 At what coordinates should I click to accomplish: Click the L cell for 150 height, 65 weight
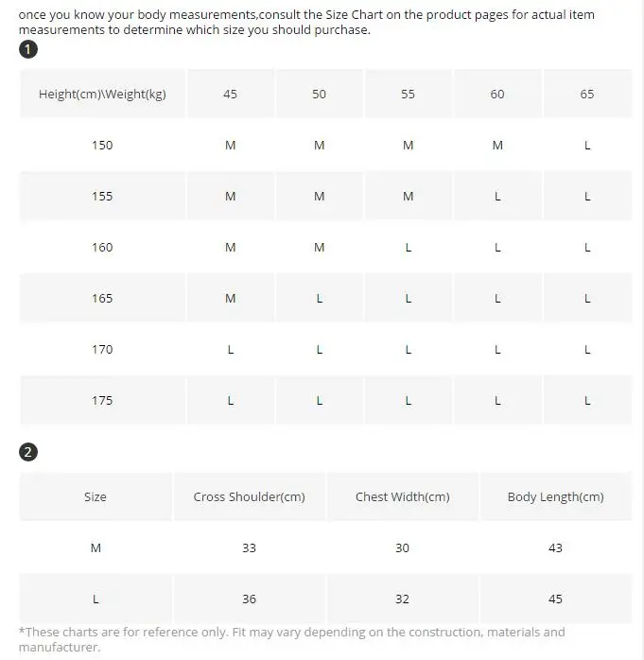coord(587,146)
